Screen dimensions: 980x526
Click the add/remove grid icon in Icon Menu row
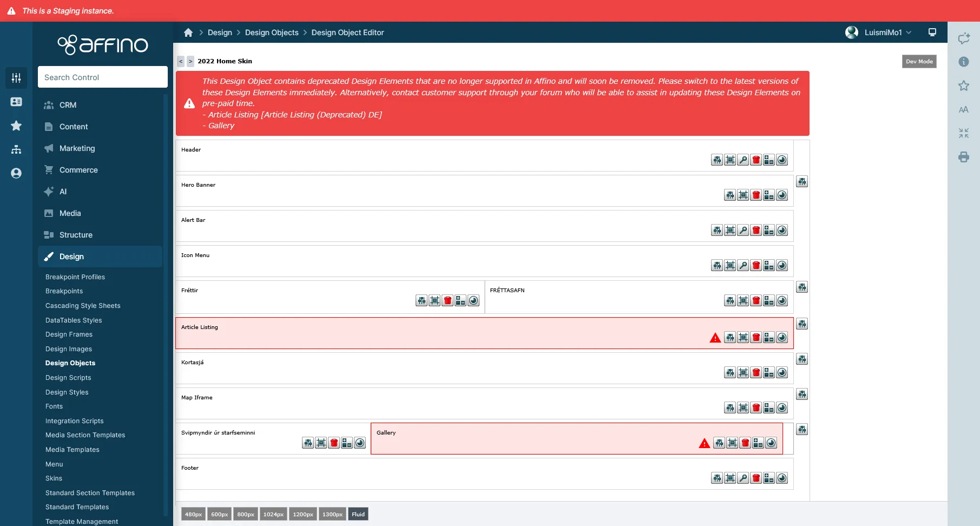(x=769, y=265)
